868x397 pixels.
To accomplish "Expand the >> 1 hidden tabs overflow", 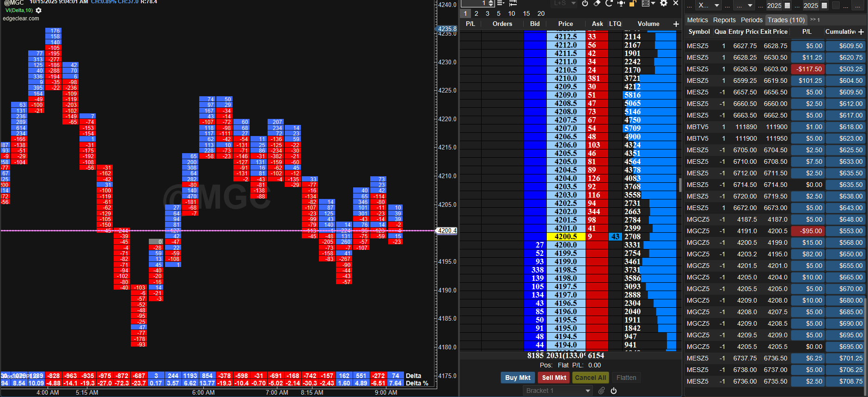I will pyautogui.click(x=815, y=20).
